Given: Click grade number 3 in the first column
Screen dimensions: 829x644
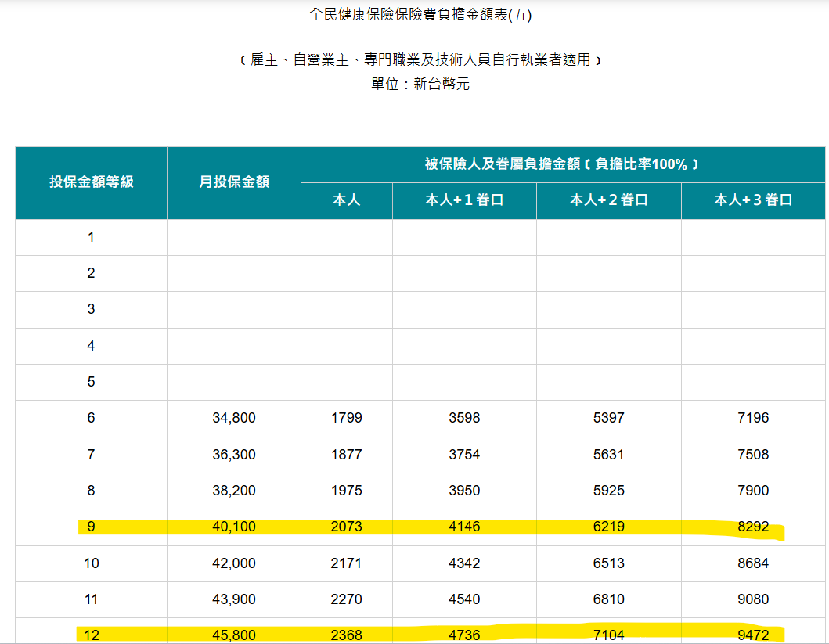Looking at the screenshot, I should 91,309.
